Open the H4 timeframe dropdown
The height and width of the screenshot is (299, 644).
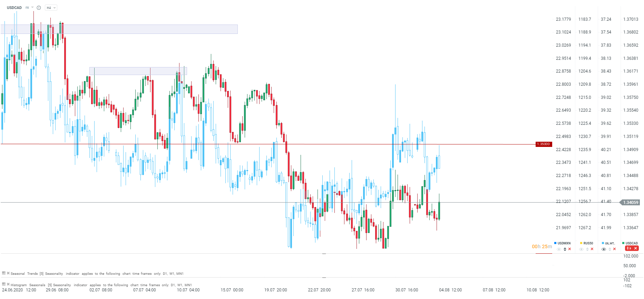(51, 8)
